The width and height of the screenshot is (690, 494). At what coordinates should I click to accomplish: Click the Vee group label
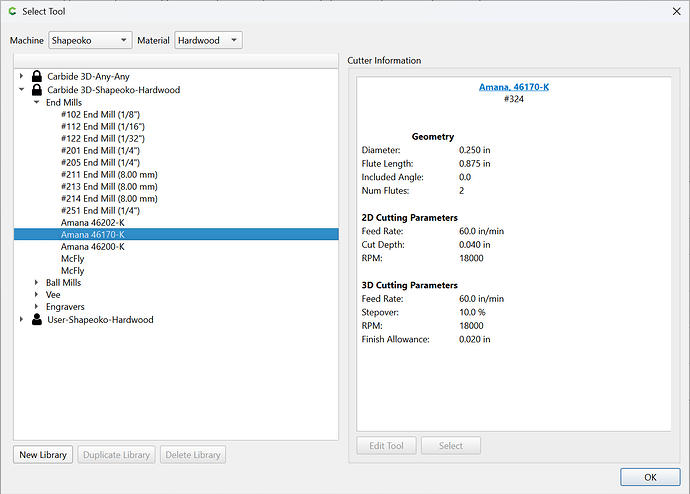point(53,295)
